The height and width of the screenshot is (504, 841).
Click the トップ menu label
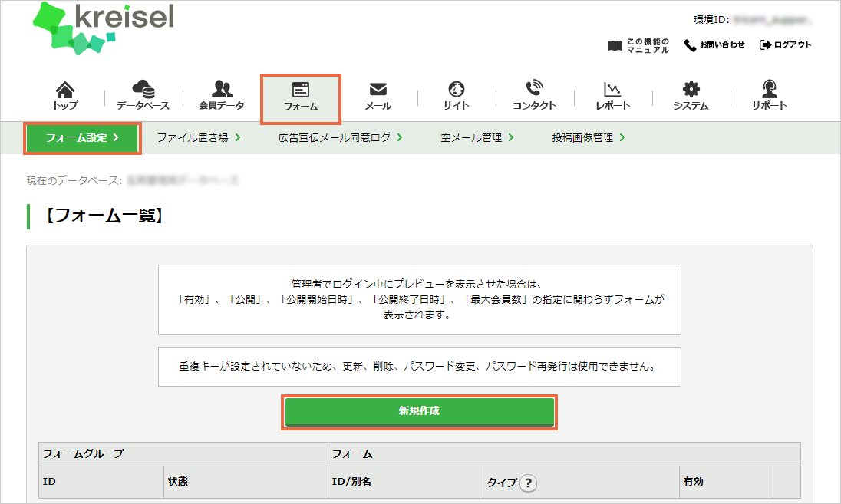pyautogui.click(x=65, y=106)
